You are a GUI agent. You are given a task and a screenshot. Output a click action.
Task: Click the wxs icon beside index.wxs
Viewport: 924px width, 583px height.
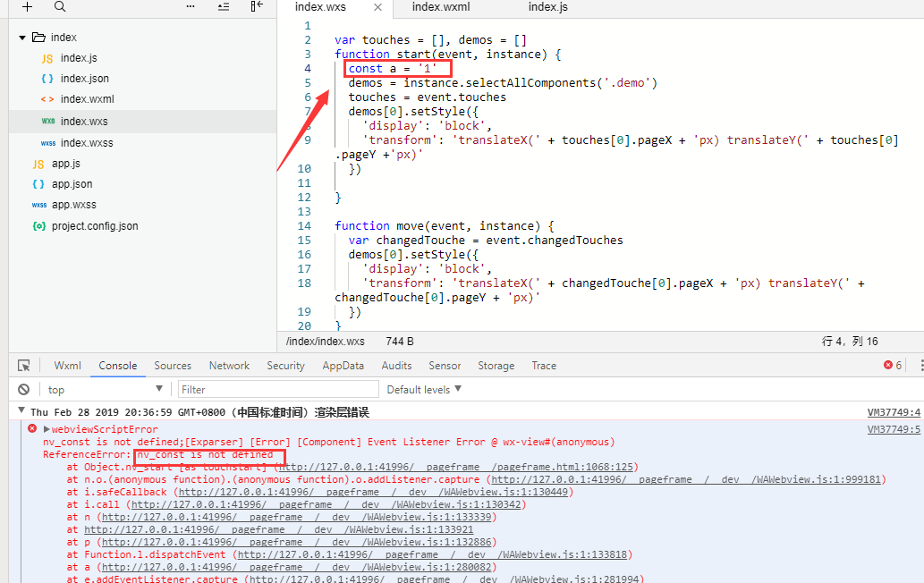point(47,122)
